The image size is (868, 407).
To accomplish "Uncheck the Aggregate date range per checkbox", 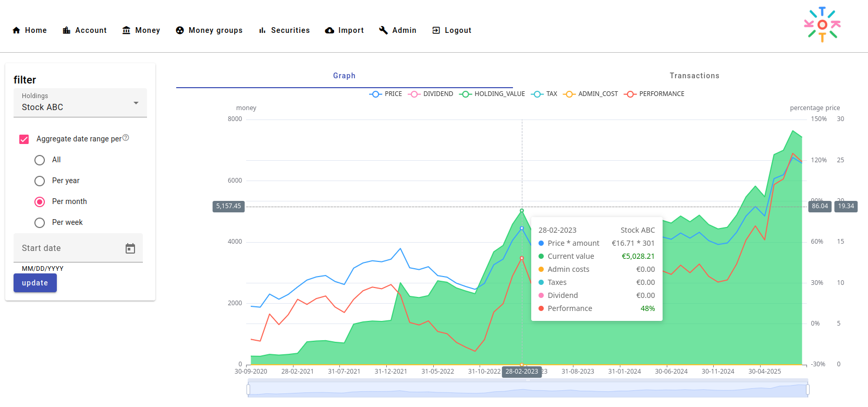I will pos(24,139).
